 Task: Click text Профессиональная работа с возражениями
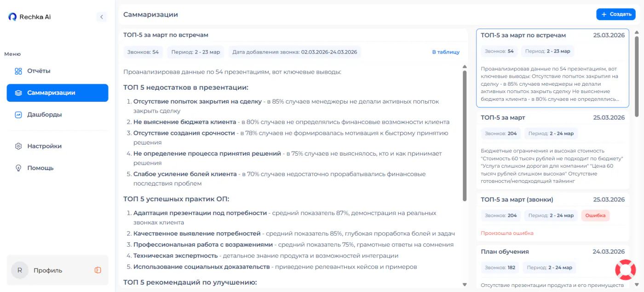[x=203, y=245]
